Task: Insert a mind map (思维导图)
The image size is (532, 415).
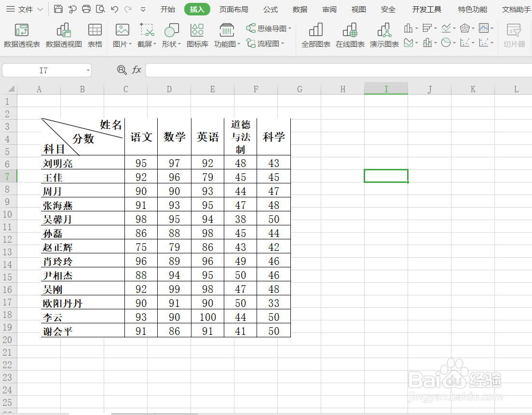Action: pyautogui.click(x=269, y=28)
